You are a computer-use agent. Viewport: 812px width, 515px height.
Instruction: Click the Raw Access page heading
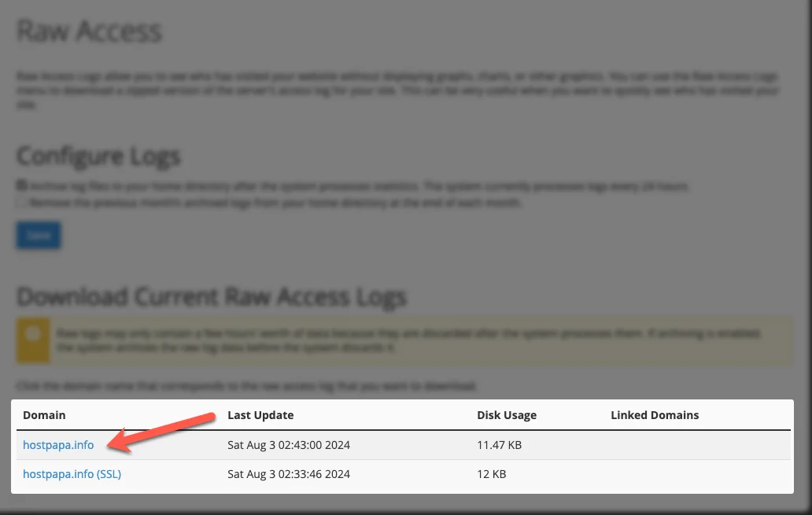point(89,31)
